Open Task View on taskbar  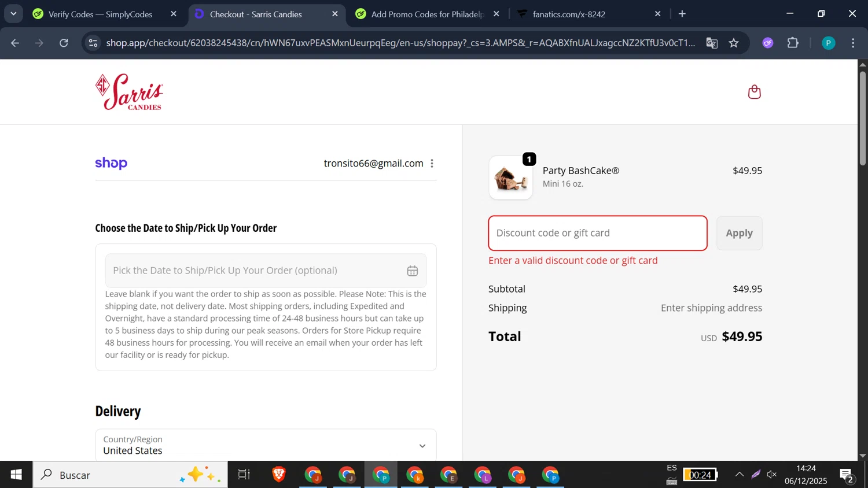244,475
